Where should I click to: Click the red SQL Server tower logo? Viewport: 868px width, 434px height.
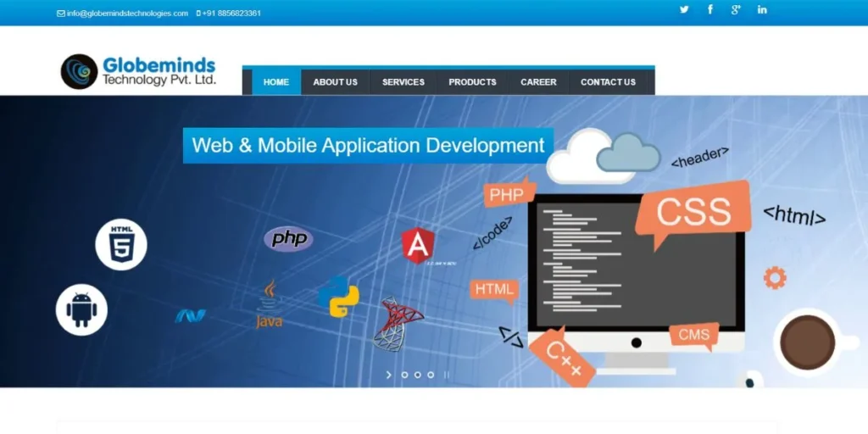tap(398, 324)
